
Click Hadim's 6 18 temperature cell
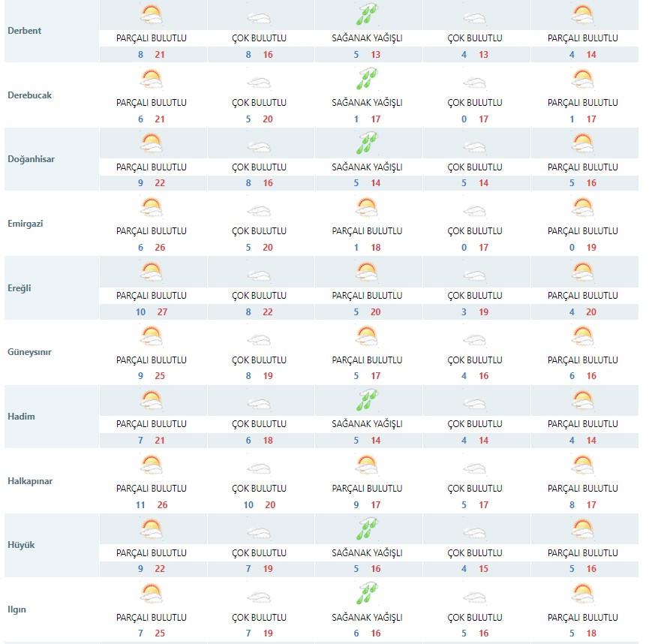261,440
